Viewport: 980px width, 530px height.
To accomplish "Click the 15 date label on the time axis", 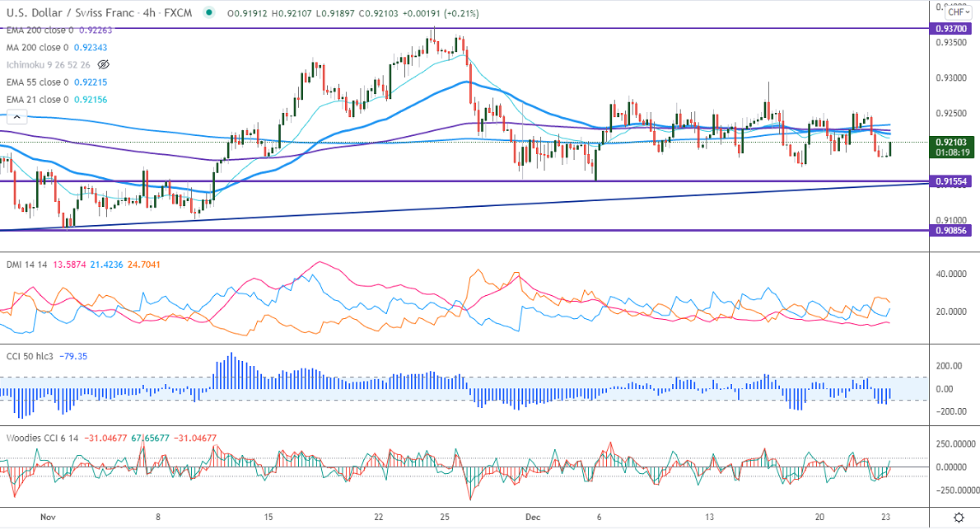I will click(268, 518).
